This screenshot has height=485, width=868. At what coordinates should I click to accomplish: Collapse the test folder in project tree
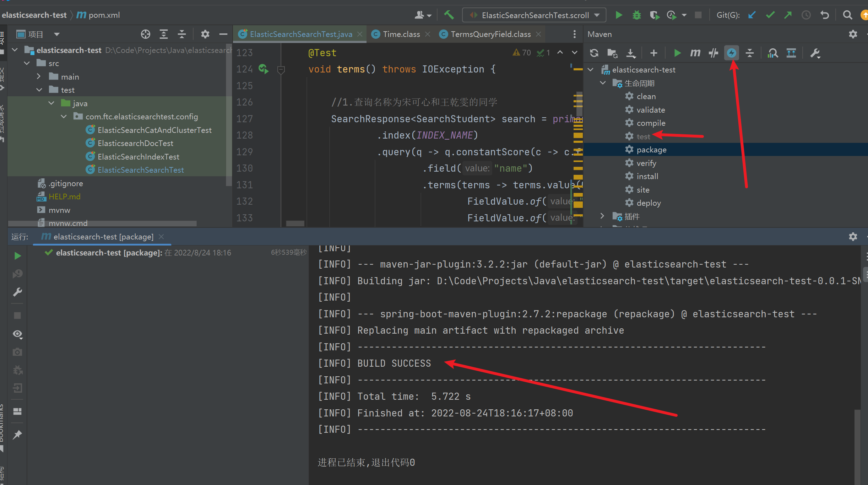(x=39, y=90)
